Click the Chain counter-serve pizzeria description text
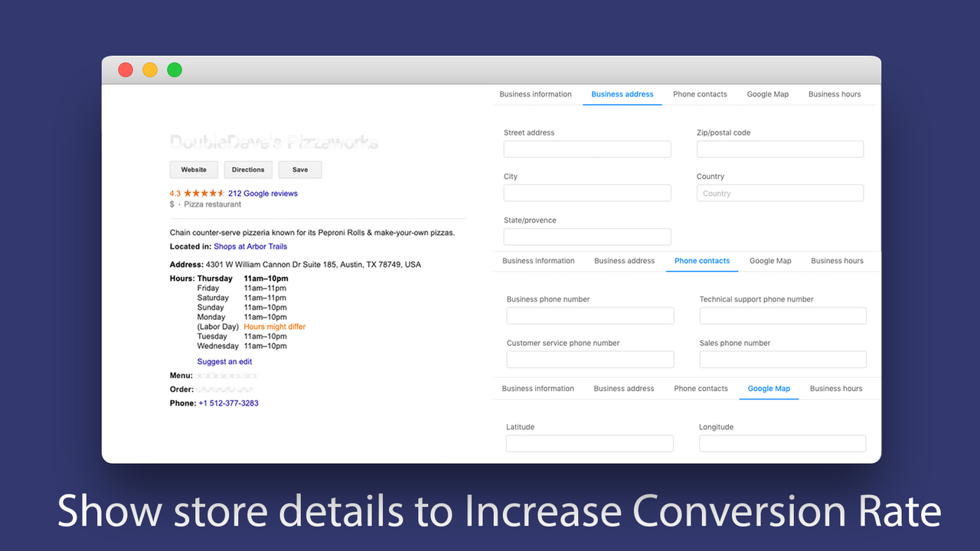Viewport: 980px width, 551px height. point(312,233)
